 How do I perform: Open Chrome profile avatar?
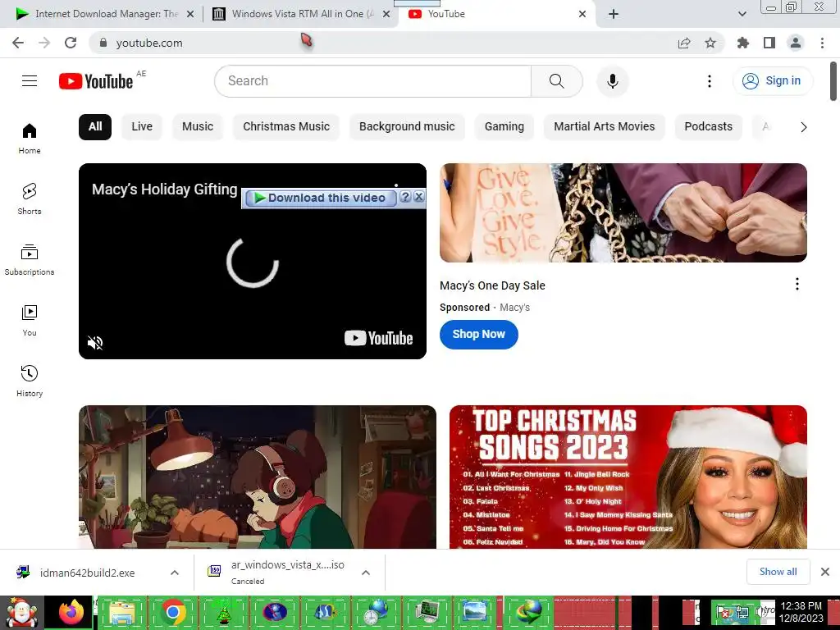[796, 43]
